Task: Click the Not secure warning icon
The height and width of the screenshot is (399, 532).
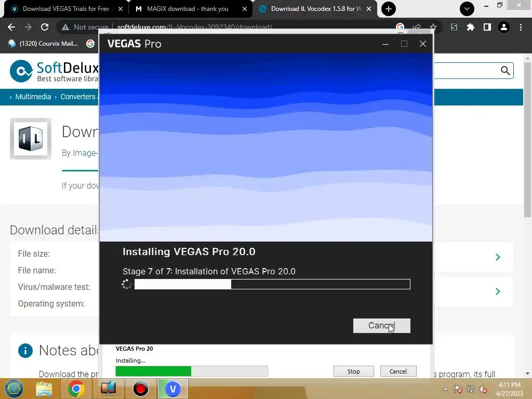Action: click(x=65, y=27)
